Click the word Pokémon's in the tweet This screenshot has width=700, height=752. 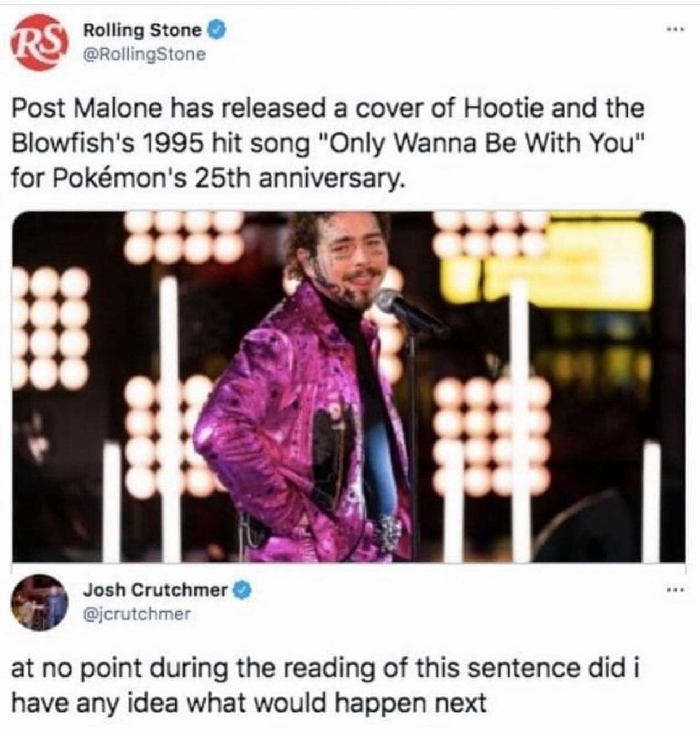(x=117, y=179)
